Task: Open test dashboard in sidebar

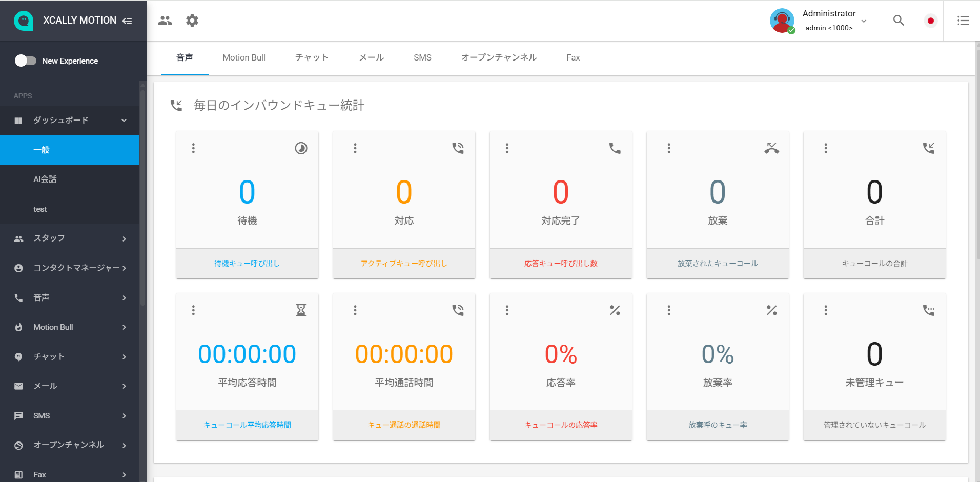Action: [x=69, y=209]
